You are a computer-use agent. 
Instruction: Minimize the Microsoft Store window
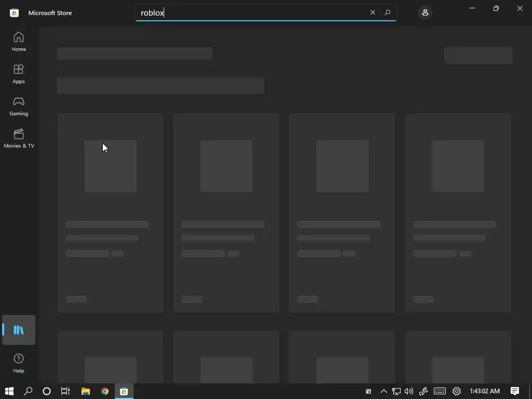tap(472, 8)
